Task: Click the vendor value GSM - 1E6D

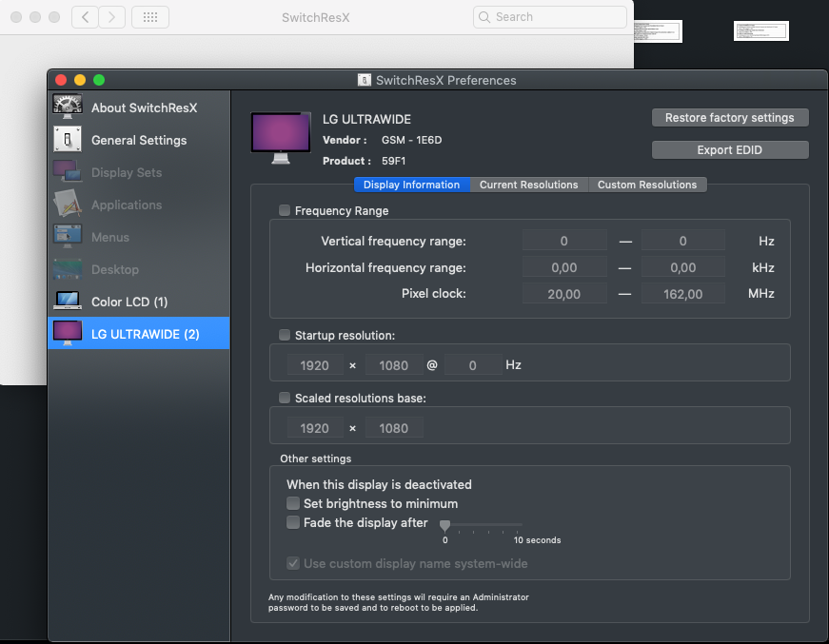Action: (x=411, y=140)
